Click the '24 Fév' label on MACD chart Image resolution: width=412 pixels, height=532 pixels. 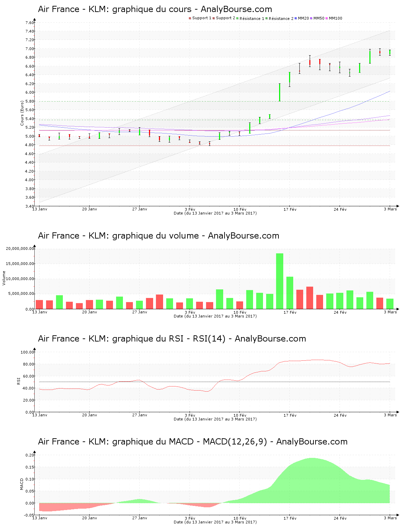340,518
